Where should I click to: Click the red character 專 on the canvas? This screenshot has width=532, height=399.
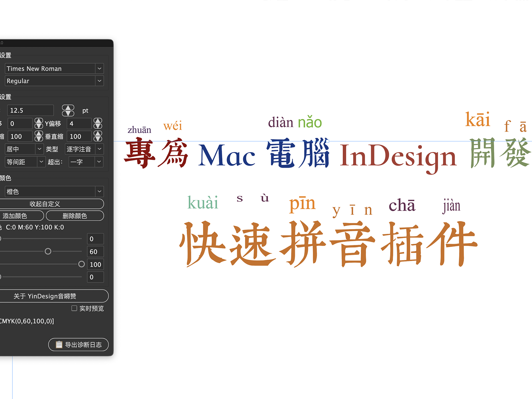pyautogui.click(x=140, y=153)
